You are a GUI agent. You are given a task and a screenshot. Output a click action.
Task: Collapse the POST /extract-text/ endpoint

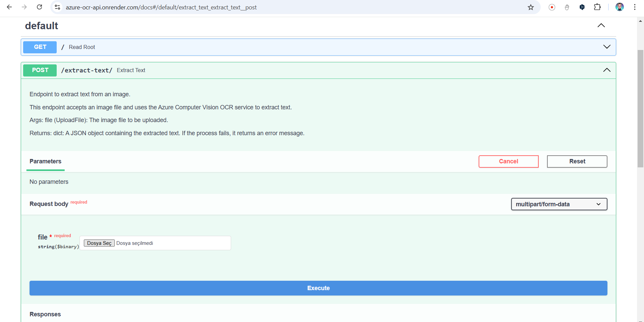coord(607,70)
